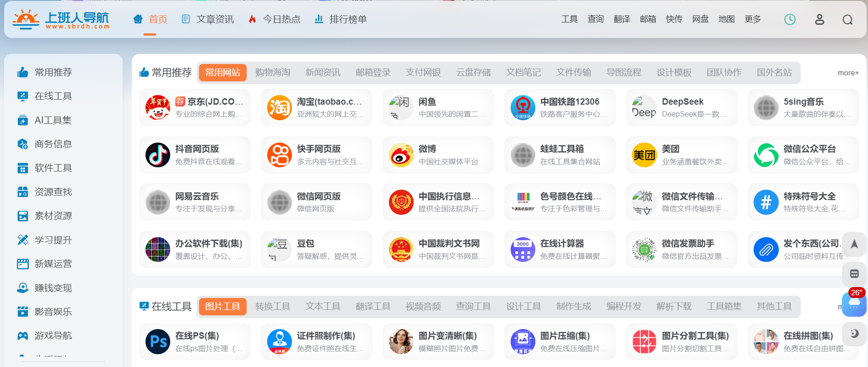The height and width of the screenshot is (367, 868).
Task: Open the 工具 header menu
Action: coord(570,19)
